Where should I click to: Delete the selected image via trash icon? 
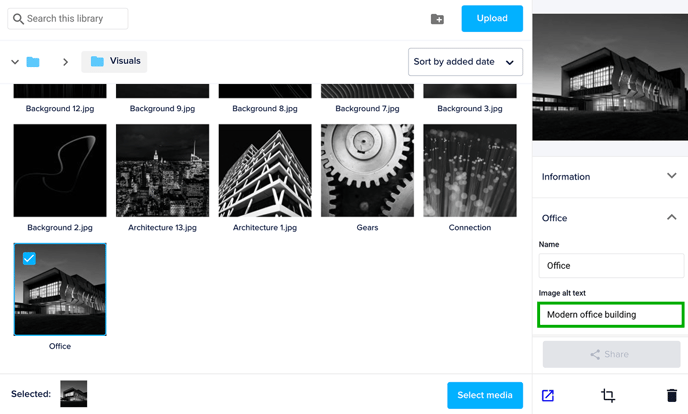(671, 396)
